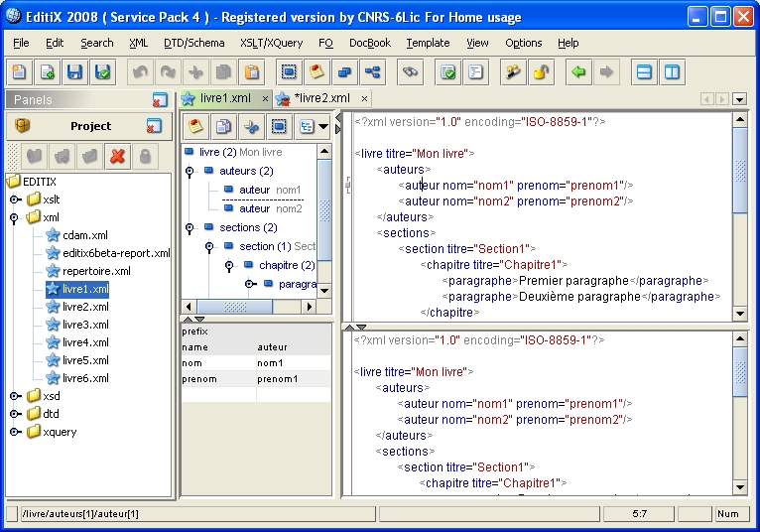Close the livre1.xml tab
This screenshot has height=532, width=760.
coord(265,99)
